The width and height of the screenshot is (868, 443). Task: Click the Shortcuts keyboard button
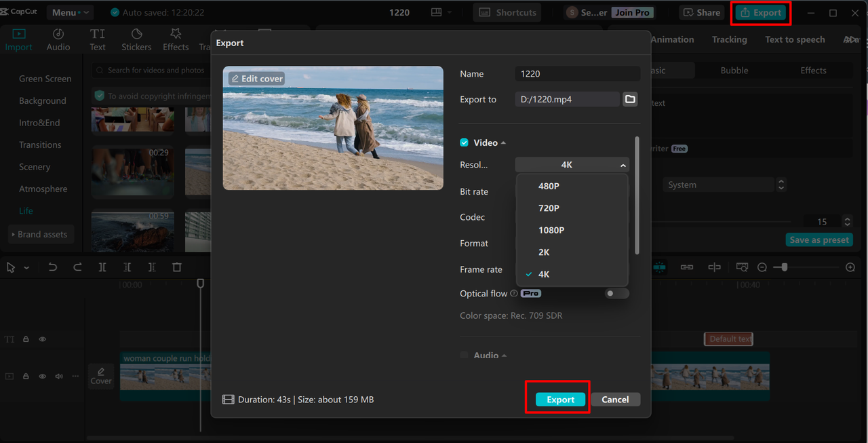click(x=509, y=12)
